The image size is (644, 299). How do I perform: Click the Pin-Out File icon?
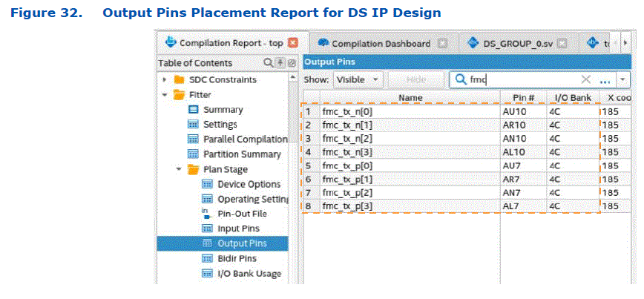(x=207, y=213)
